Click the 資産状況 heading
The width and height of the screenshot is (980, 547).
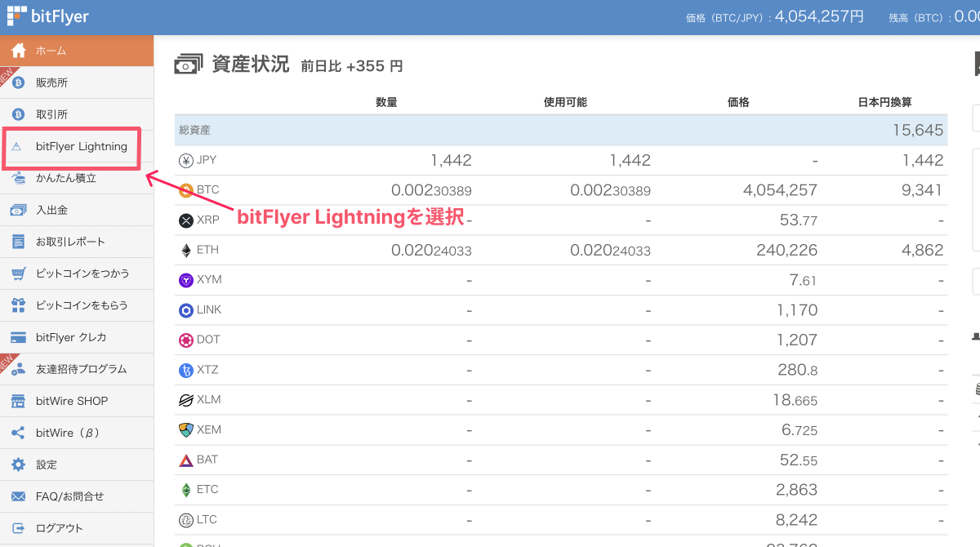tap(251, 64)
